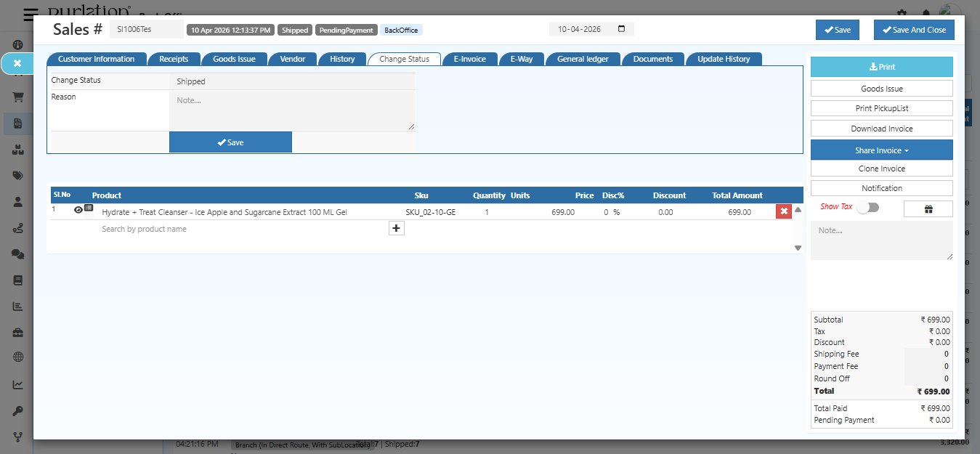Open the Update History tab
Image resolution: width=980 pixels, height=454 pixels.
pyautogui.click(x=724, y=59)
